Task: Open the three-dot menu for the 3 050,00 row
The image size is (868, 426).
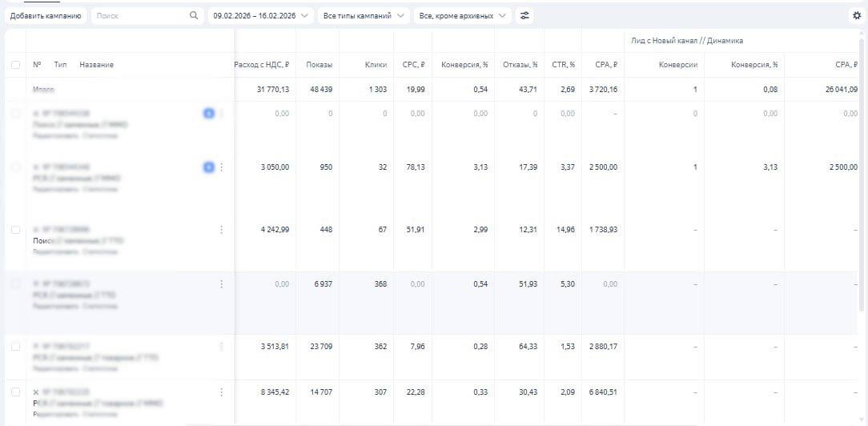Action: 221,167
